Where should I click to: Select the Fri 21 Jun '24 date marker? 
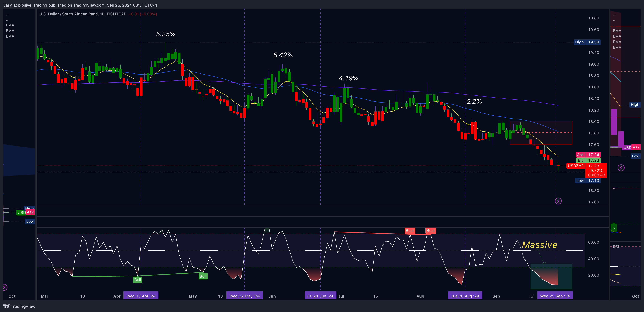point(320,296)
